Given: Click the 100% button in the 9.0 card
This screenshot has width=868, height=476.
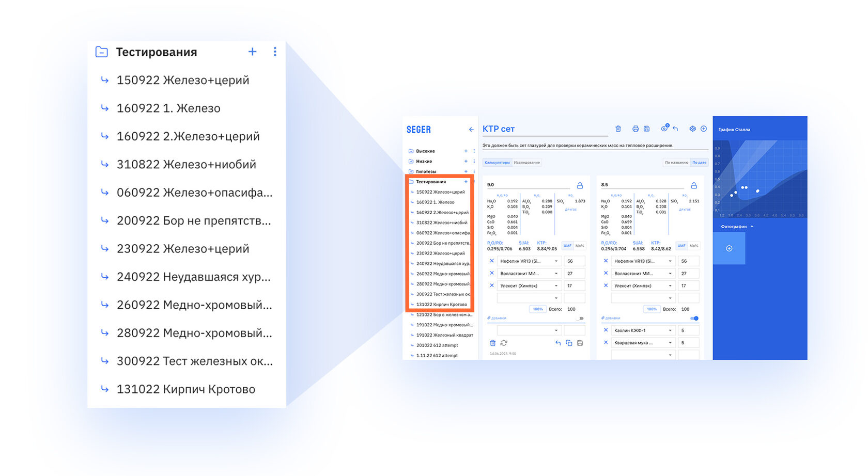Looking at the screenshot, I should click(538, 309).
